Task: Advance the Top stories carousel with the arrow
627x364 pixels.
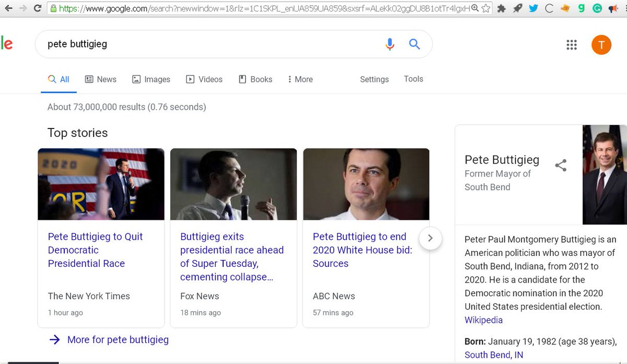Action: coord(430,238)
